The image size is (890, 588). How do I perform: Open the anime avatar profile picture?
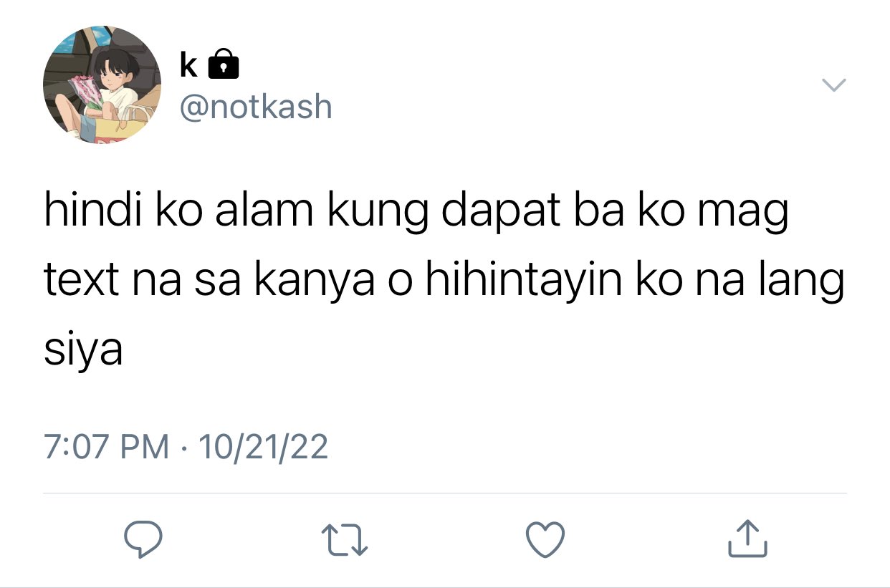tap(102, 85)
